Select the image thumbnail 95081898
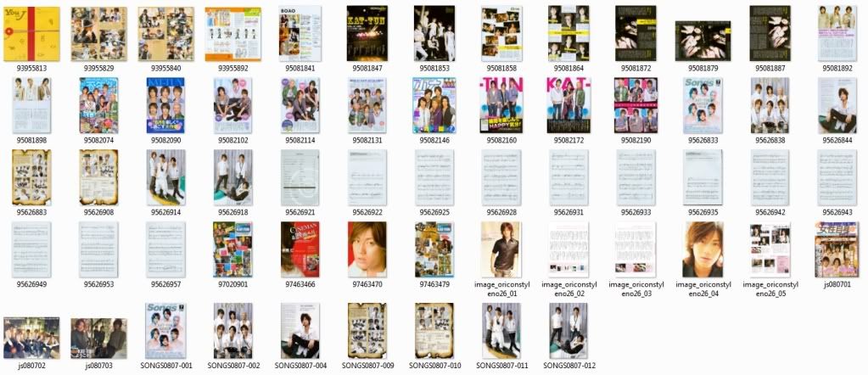The image size is (868, 375). click(31, 105)
